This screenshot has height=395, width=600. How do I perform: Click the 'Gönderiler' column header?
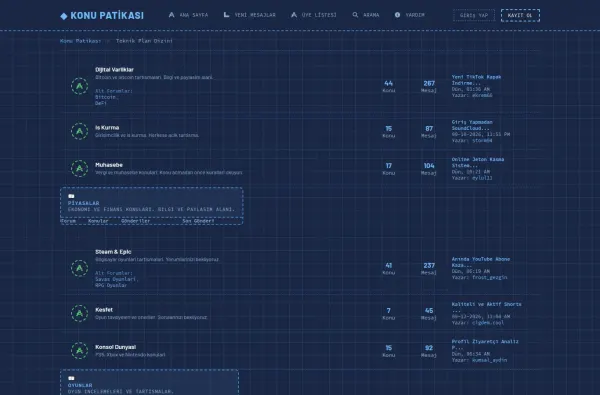pyautogui.click(x=135, y=221)
